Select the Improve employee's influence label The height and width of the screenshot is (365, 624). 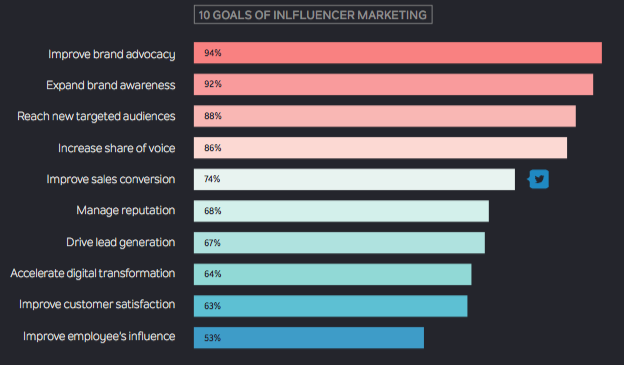coord(99,336)
